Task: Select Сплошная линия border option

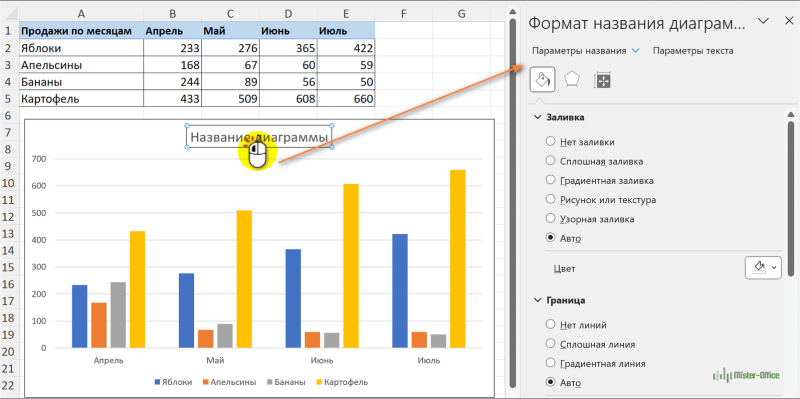Action: pos(550,344)
